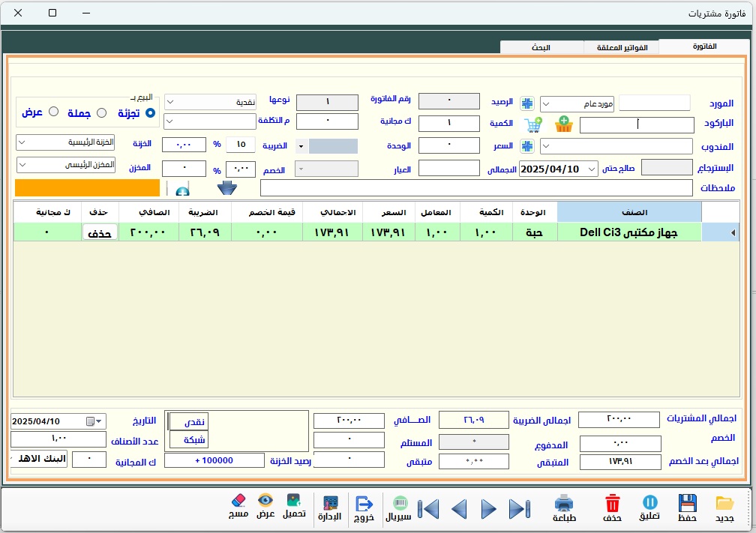
Task: Click المستلم received amount field
Action: pos(349,440)
